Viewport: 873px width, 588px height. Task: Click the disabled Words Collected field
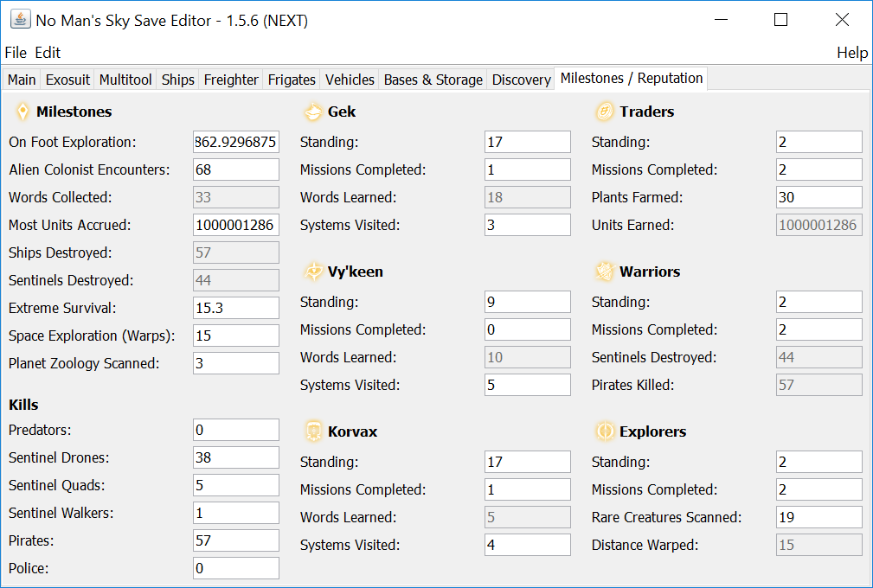236,197
